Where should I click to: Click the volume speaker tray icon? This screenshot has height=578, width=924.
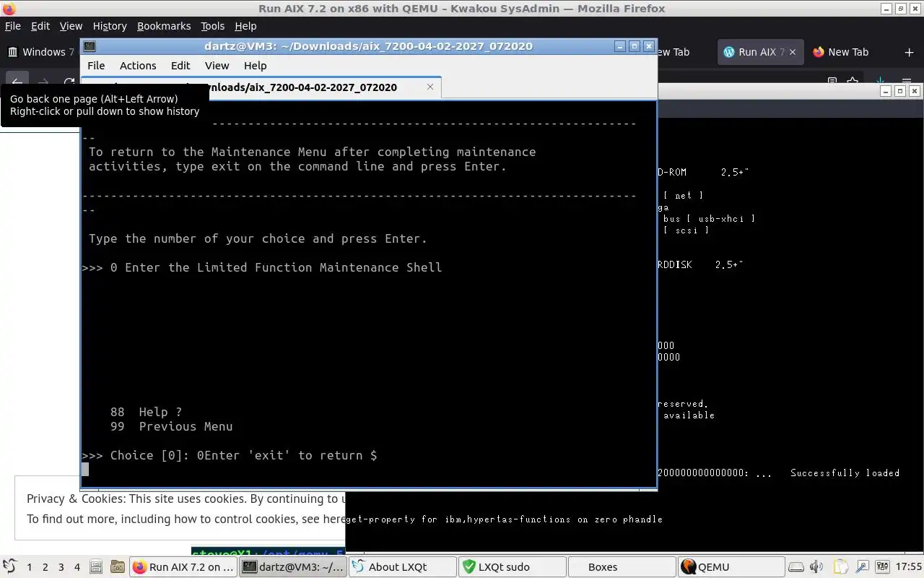816,567
